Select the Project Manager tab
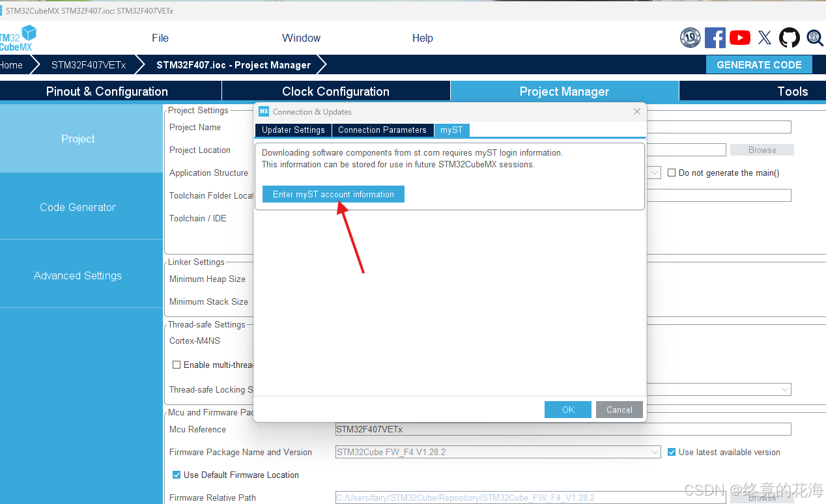826x504 pixels. point(564,91)
